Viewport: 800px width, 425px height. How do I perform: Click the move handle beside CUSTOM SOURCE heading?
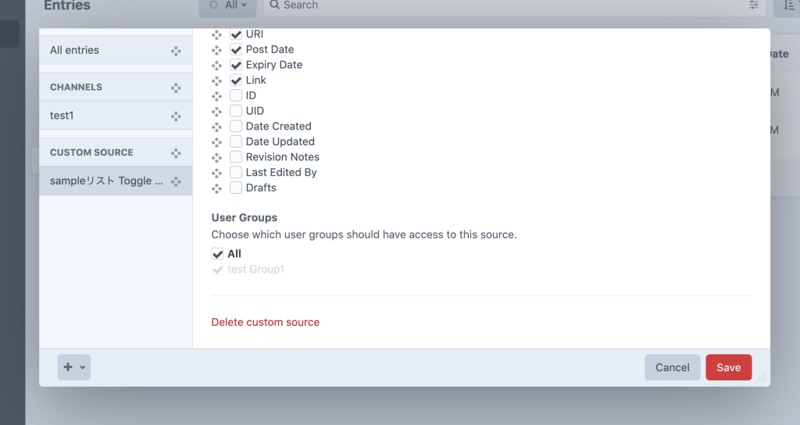pyautogui.click(x=176, y=153)
